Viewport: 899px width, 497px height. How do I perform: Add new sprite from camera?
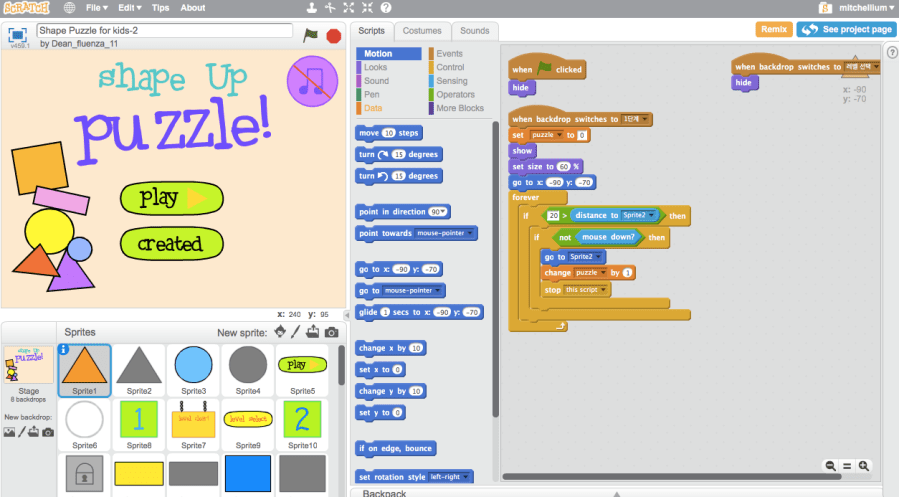(x=331, y=332)
